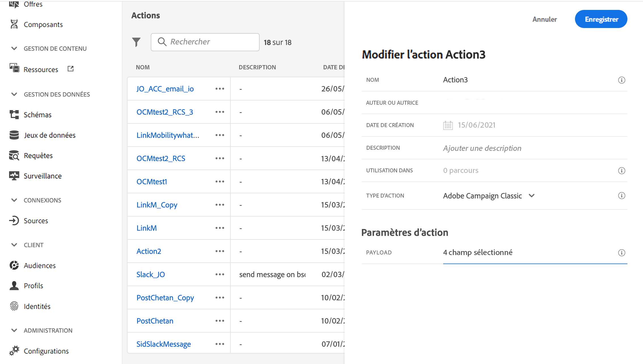This screenshot has width=643, height=364.
Task: Collapse the Connexions section
Action: tap(14, 200)
